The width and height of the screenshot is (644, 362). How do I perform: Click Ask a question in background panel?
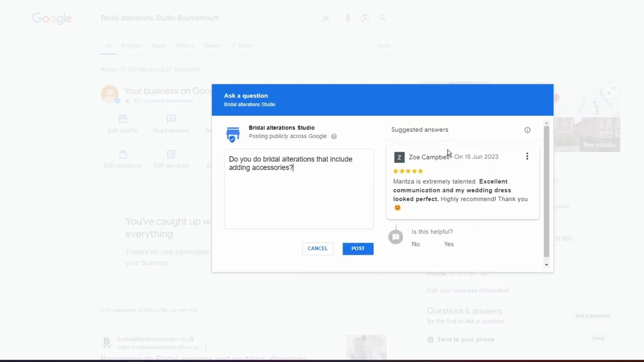(592, 316)
